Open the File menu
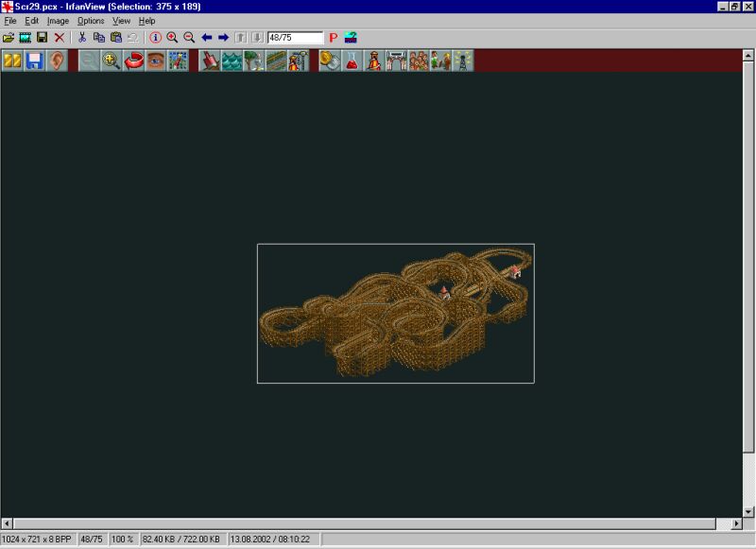The image size is (756, 549). click(10, 21)
